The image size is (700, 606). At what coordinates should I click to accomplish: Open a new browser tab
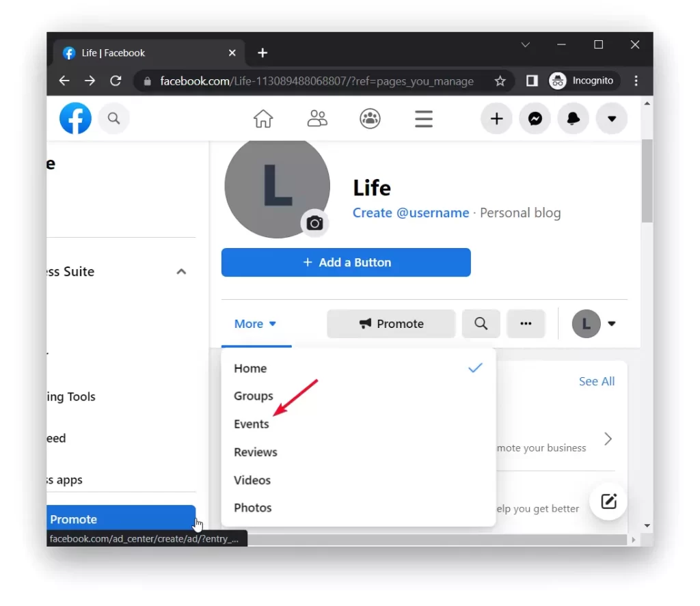(262, 53)
